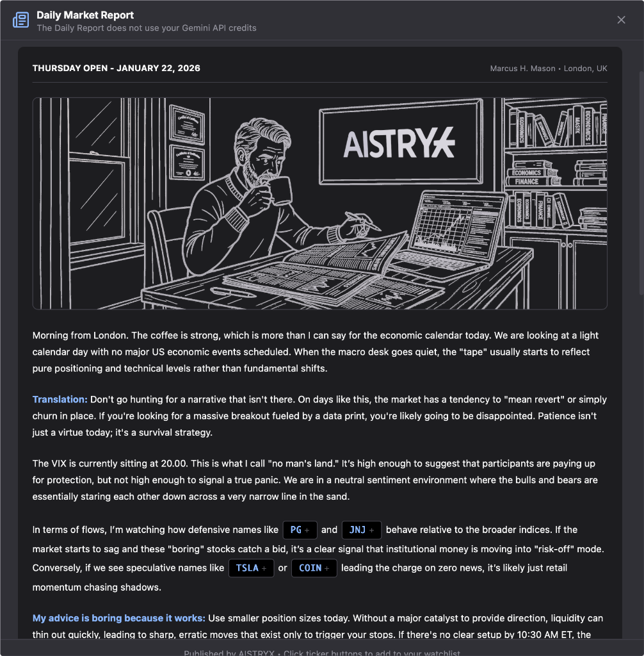Click the 'Marcus H. Mason • London, UK' byline

[x=548, y=69]
